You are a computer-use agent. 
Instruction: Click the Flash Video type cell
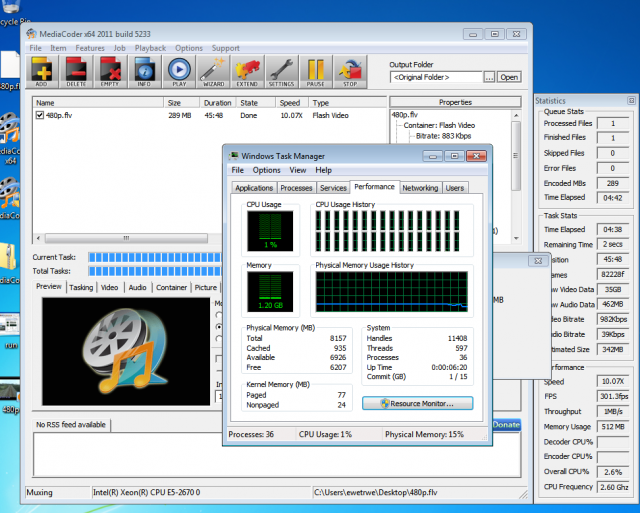point(330,115)
